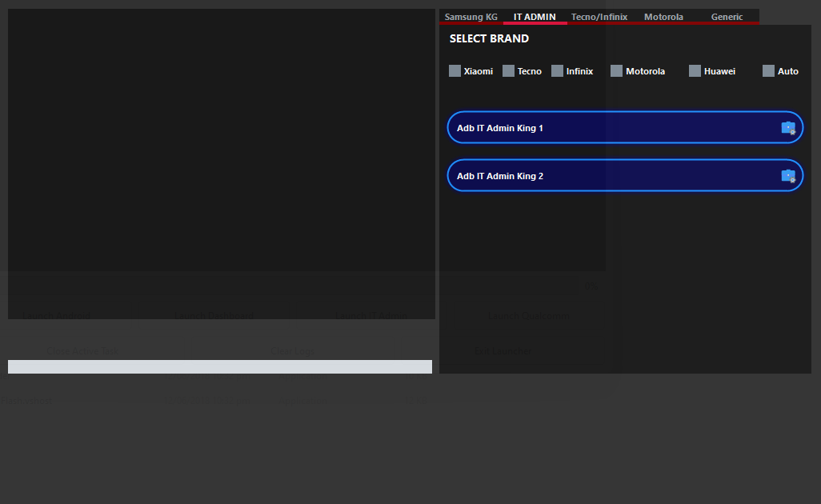
Task: Switch to the Generic tab
Action: click(726, 16)
